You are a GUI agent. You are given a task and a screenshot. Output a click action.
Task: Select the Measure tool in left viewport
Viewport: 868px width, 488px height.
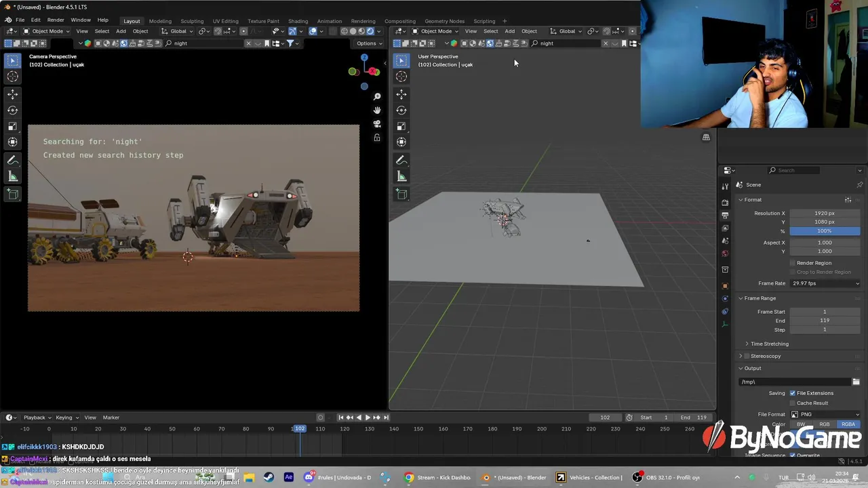pos(13,176)
